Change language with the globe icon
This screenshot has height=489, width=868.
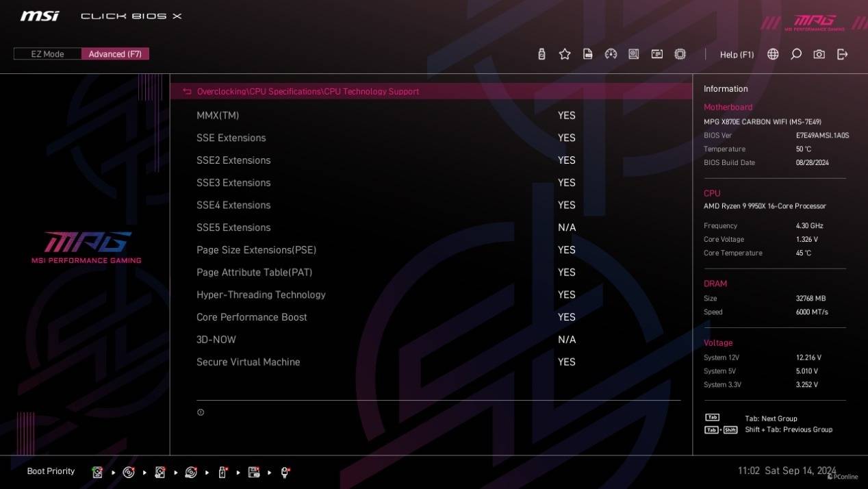773,54
